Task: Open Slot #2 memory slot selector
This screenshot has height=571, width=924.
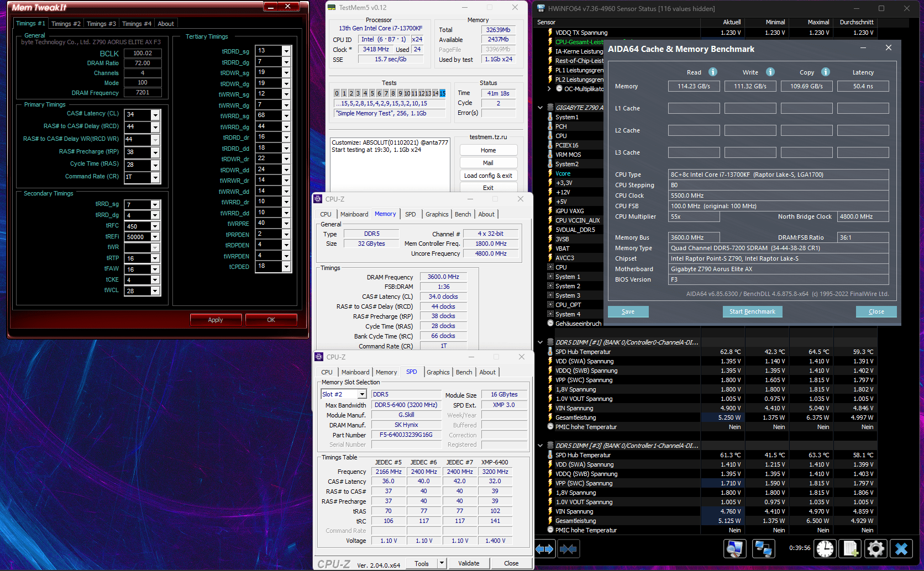Action: pyautogui.click(x=362, y=394)
